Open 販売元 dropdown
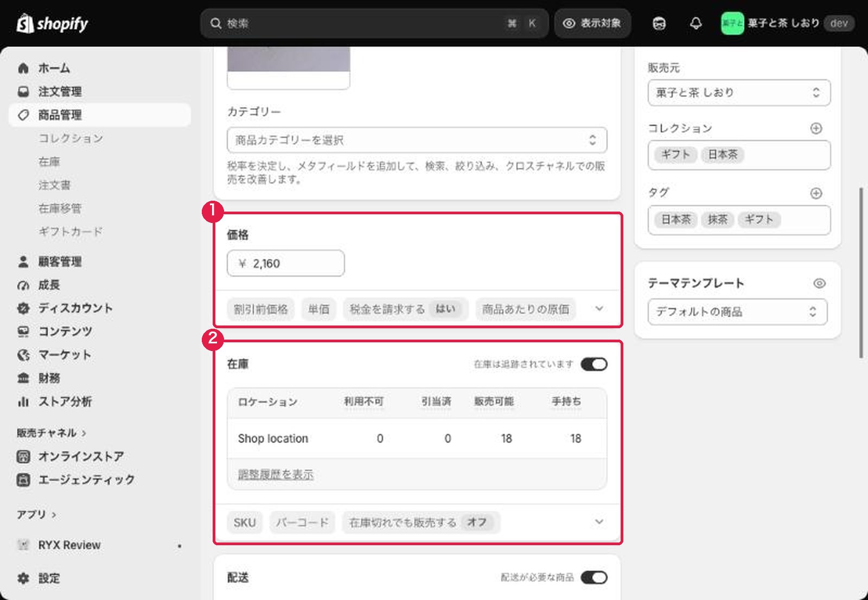The width and height of the screenshot is (868, 600). tap(739, 92)
